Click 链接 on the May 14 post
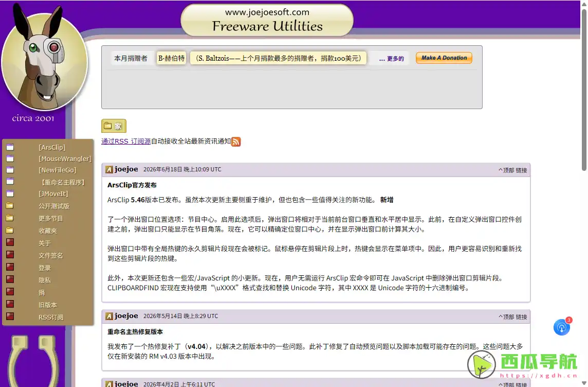Image resolution: width=588 pixels, height=387 pixels. 521,317
